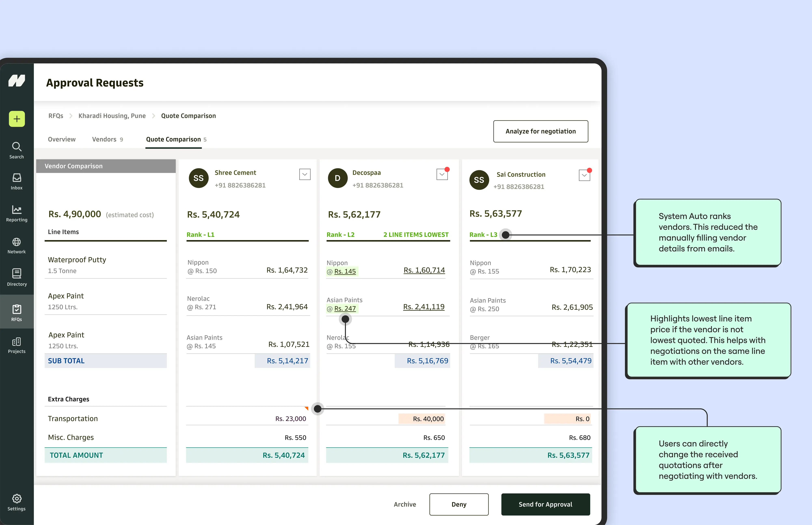Click Shree Cement Nippon amount Rs. 1,64,732
This screenshot has width=812, height=525.
(x=287, y=270)
